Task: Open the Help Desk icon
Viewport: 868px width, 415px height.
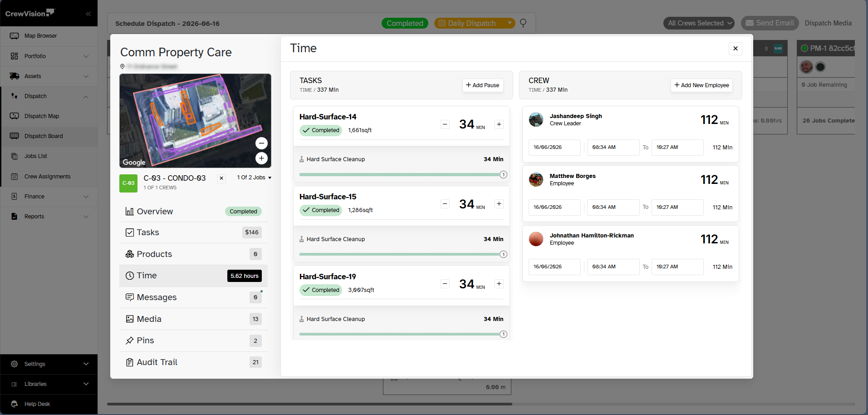Action: click(x=15, y=404)
